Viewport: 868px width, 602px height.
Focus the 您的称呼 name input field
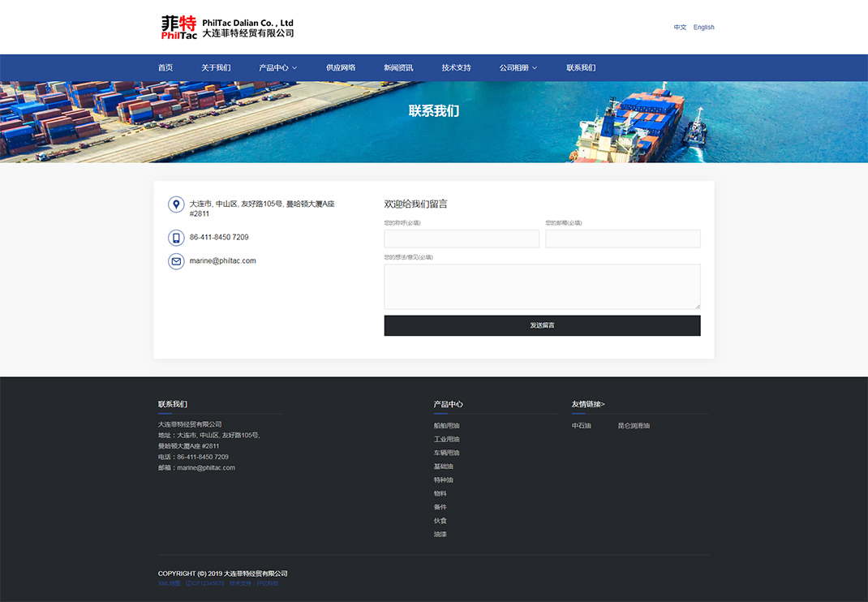(462, 239)
